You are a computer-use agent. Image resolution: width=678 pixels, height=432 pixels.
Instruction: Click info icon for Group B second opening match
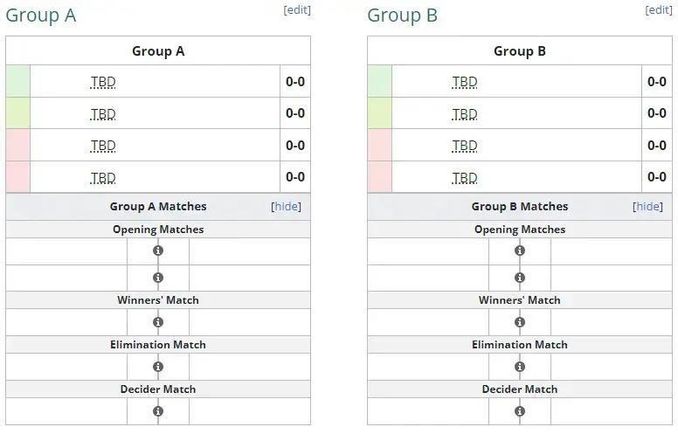point(520,277)
